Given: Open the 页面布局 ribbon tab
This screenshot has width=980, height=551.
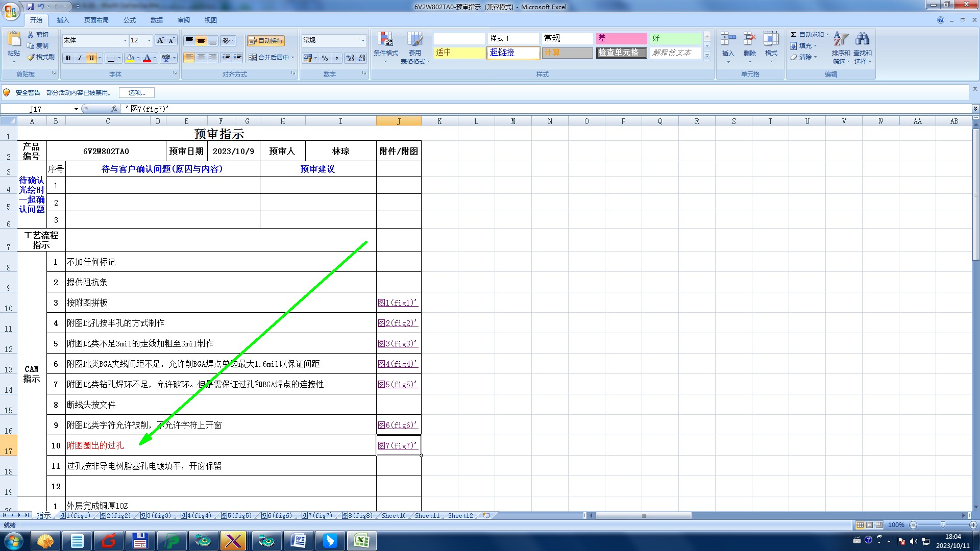Looking at the screenshot, I should tap(96, 20).
